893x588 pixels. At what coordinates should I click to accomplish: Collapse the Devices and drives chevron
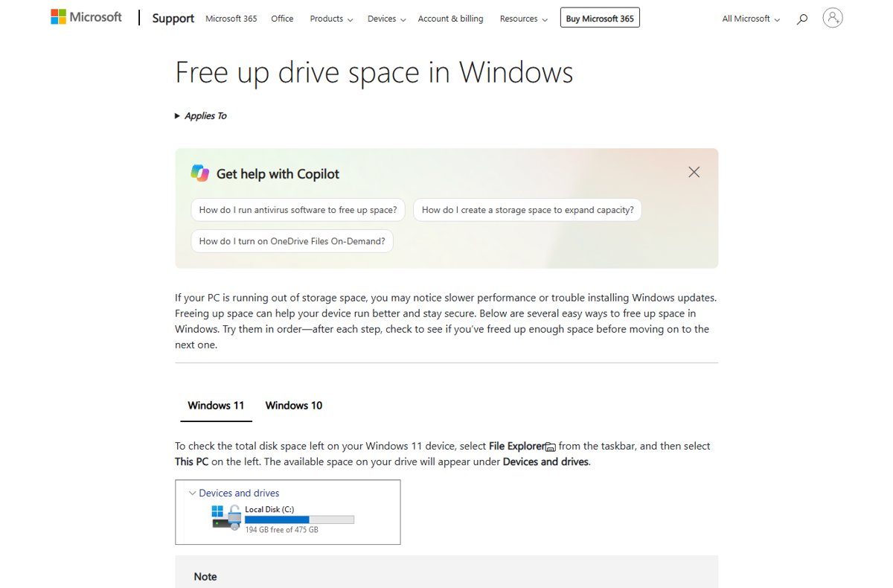pyautogui.click(x=192, y=493)
